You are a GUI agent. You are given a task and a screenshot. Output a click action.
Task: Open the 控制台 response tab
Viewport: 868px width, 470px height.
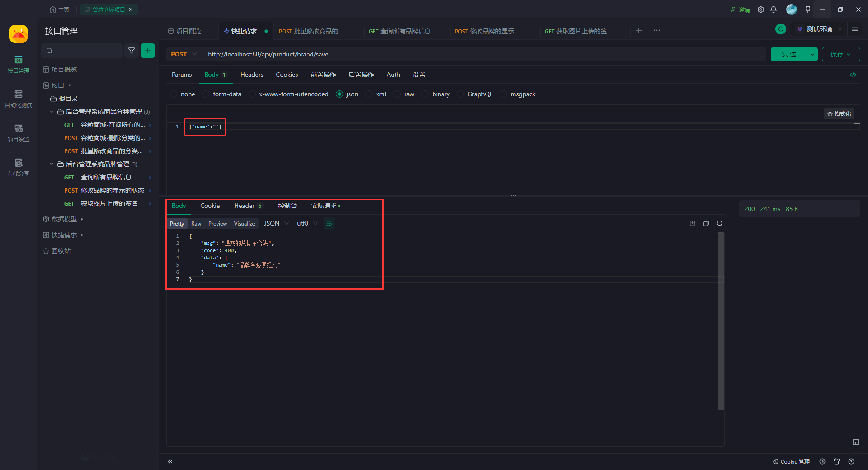point(287,206)
